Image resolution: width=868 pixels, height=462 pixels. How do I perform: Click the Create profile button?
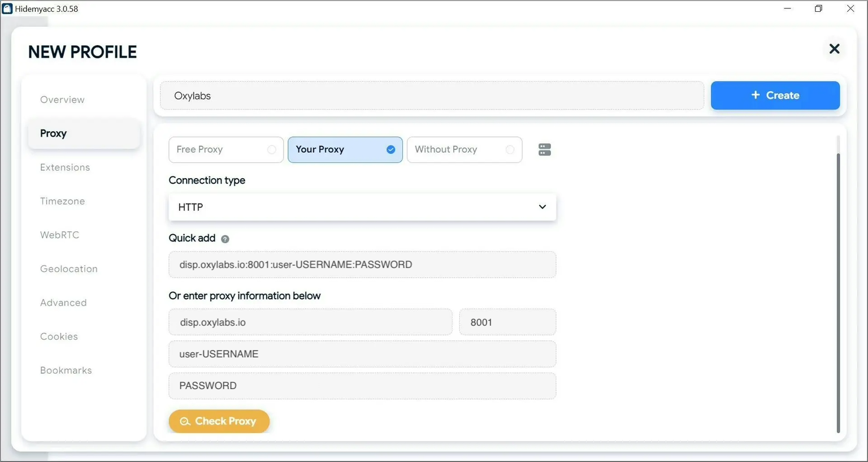775,96
